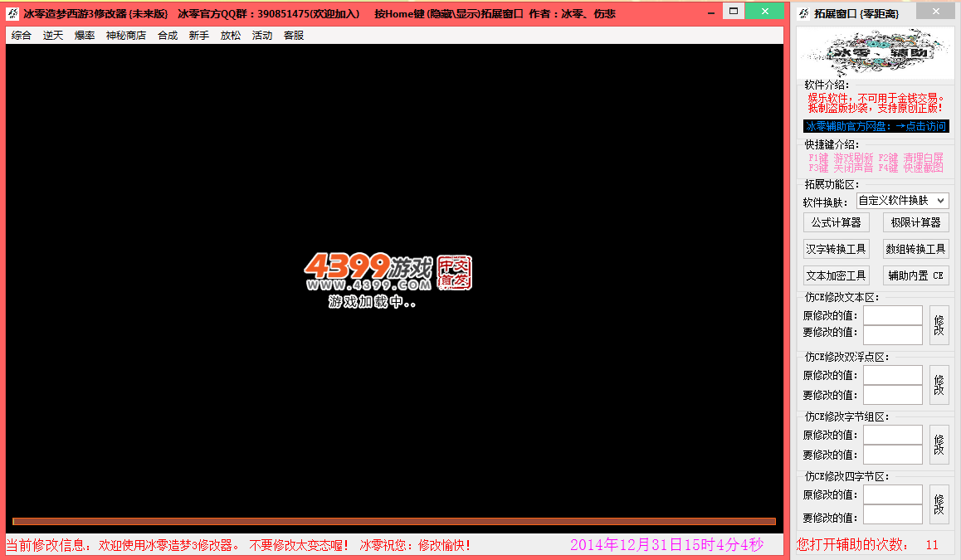Click the 4399游戏 logo in game area
The width and height of the screenshot is (961, 560).
click(388, 273)
